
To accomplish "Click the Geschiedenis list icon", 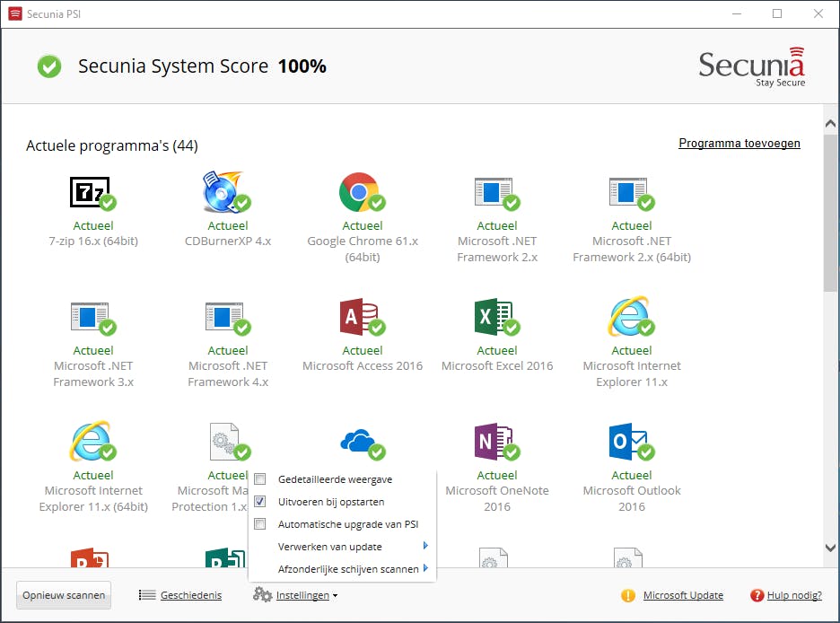I will (147, 595).
